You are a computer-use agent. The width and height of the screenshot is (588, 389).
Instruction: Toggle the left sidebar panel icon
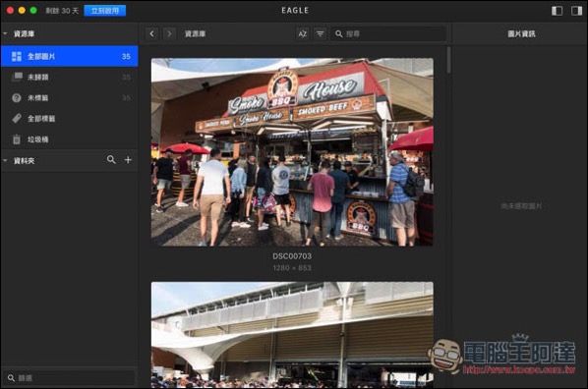point(557,11)
